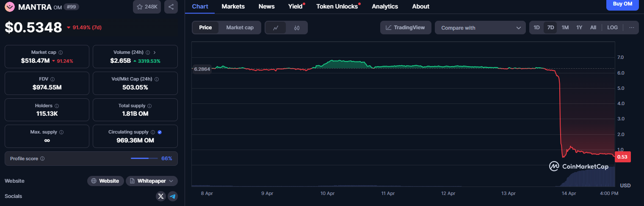Click the 6.2864 opening price label

(202, 69)
